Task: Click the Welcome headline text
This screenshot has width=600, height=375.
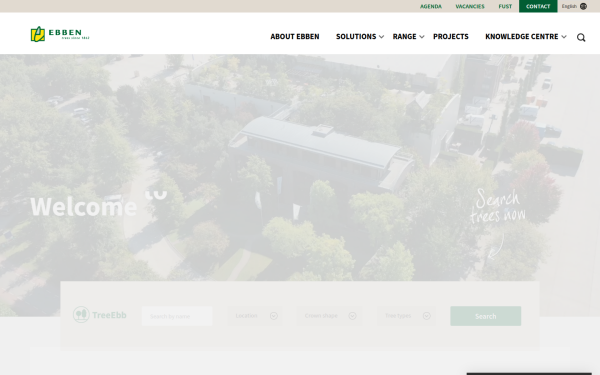Action: point(83,207)
